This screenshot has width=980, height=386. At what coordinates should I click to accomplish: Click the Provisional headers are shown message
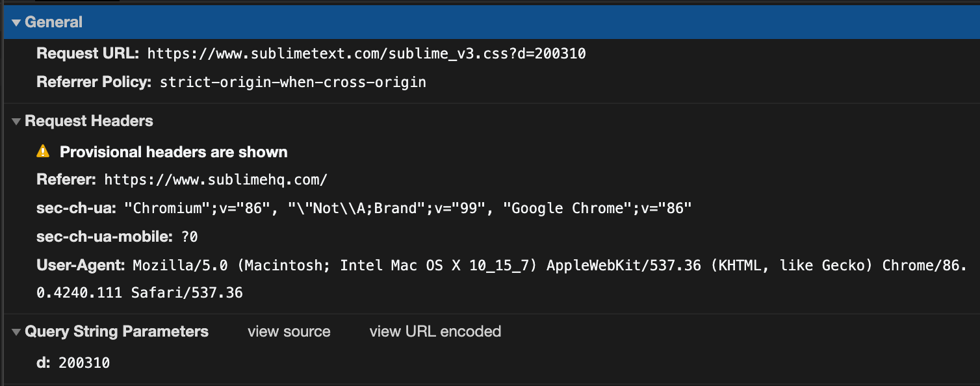[174, 151]
